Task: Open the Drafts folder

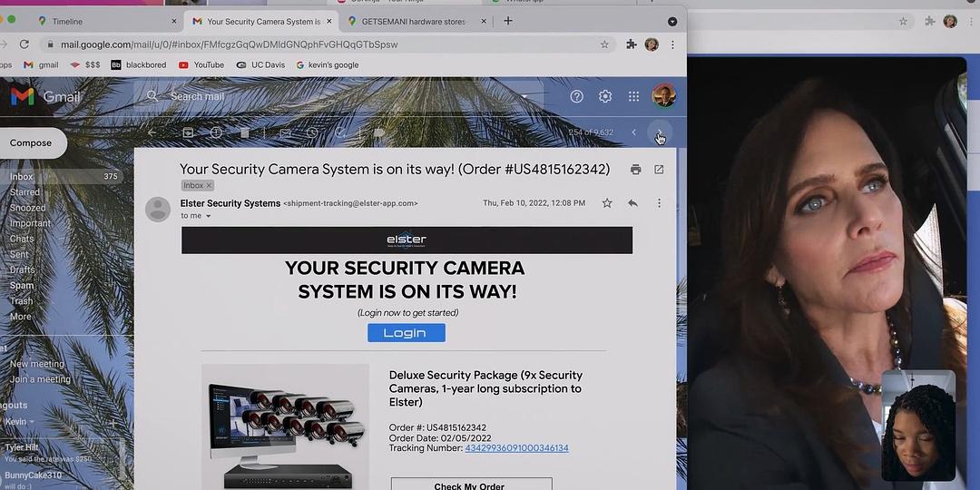Action: pyautogui.click(x=23, y=270)
